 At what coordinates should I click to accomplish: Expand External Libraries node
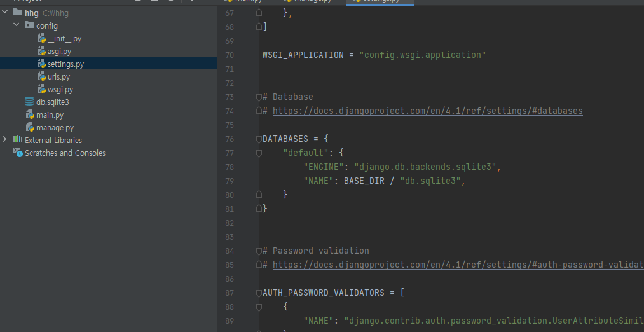[x=5, y=140]
